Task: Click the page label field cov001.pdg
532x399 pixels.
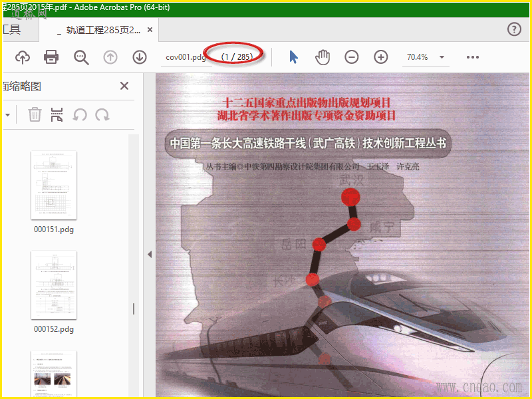Action: click(186, 57)
